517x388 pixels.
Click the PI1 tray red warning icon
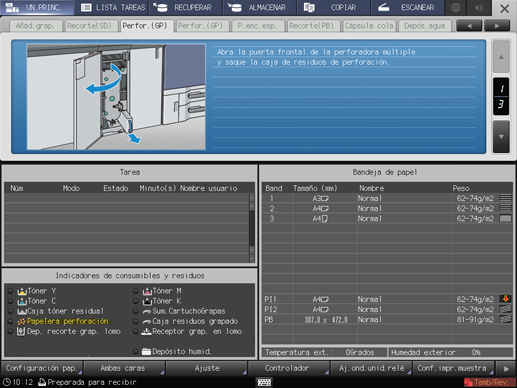tap(506, 299)
